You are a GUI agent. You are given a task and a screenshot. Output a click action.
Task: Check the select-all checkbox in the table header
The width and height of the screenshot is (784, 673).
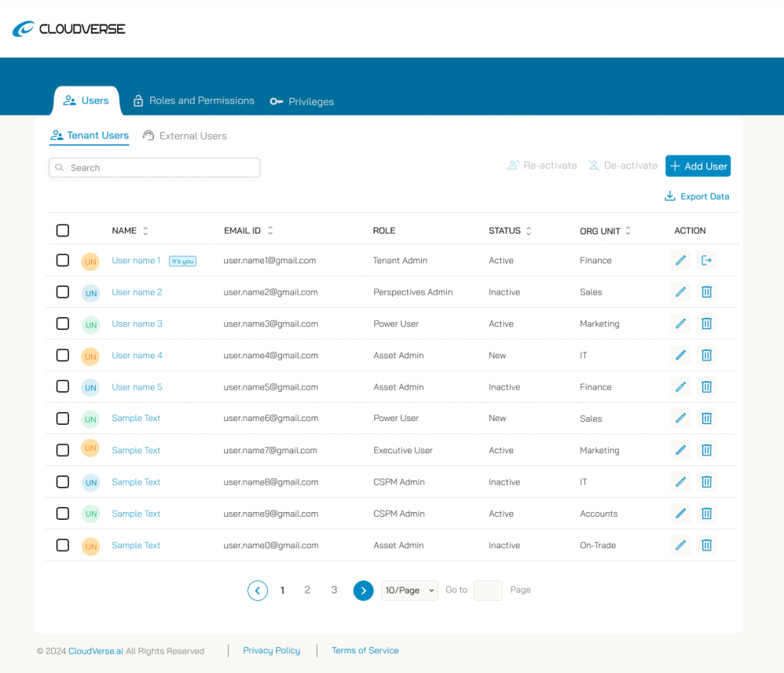pyautogui.click(x=62, y=230)
